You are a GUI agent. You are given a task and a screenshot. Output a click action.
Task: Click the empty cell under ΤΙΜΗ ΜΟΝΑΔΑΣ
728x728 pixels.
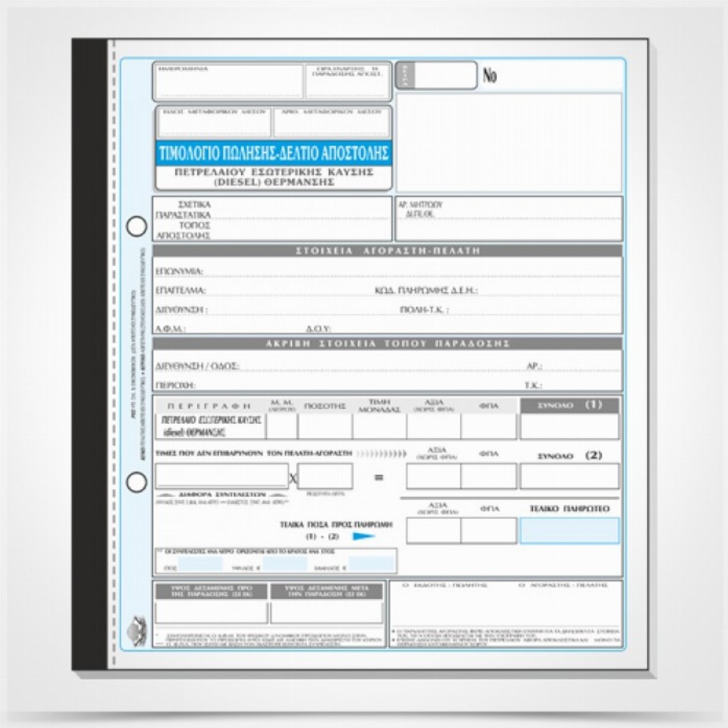[x=380, y=426]
